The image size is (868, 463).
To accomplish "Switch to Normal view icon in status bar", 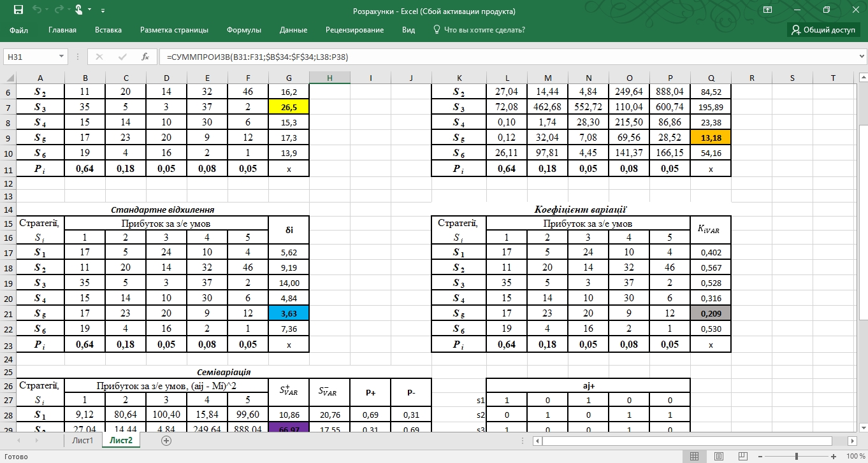I will [x=695, y=457].
